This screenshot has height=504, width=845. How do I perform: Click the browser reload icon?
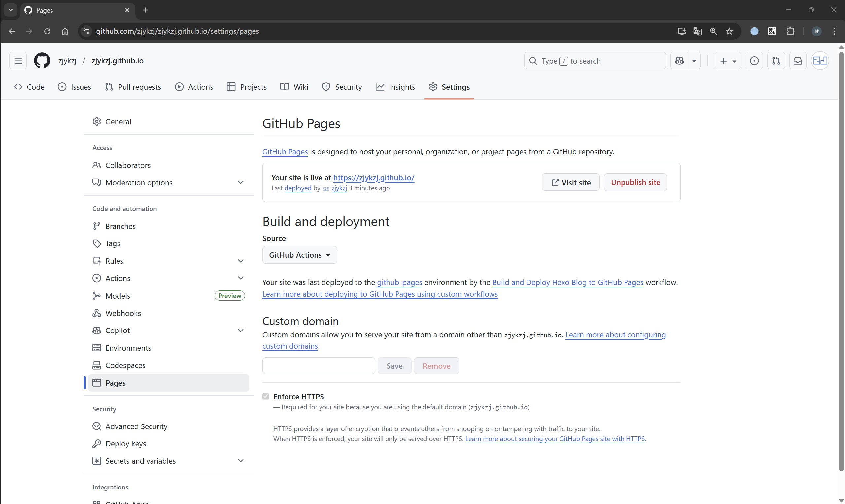[47, 31]
